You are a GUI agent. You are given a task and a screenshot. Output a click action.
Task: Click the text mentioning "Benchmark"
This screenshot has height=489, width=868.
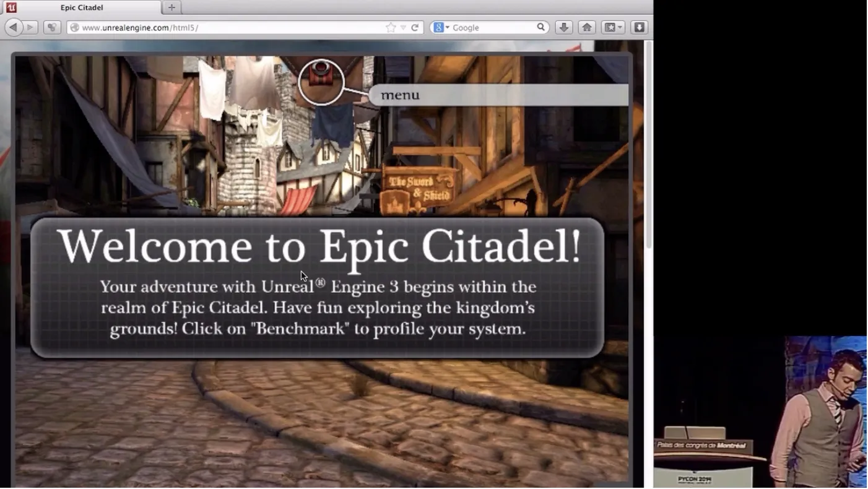(x=318, y=329)
